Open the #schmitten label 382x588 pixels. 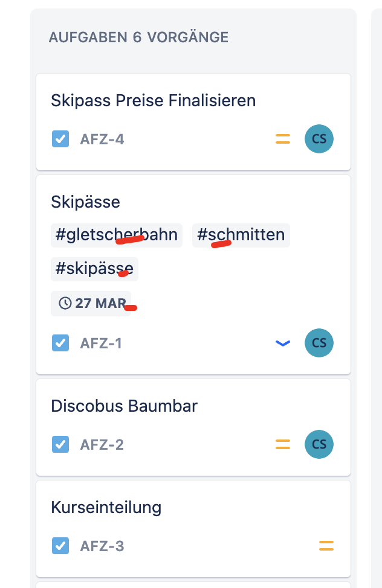[x=241, y=235]
